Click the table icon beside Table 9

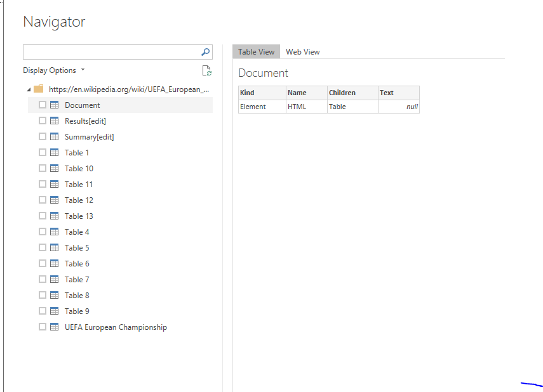click(x=55, y=311)
